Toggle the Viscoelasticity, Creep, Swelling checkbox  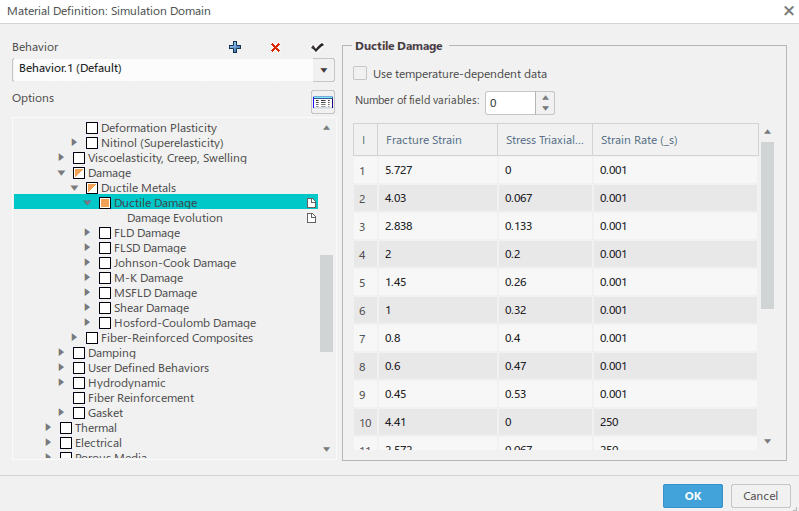tap(79, 158)
